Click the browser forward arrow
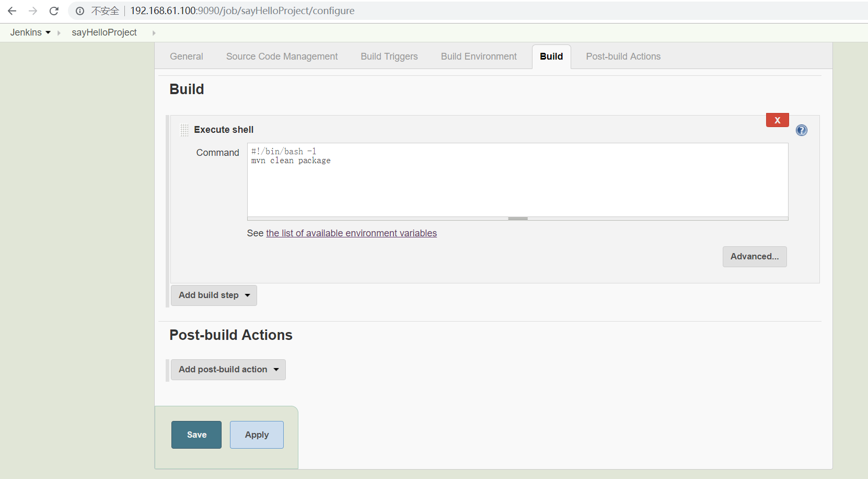Viewport: 868px width, 479px height. pyautogui.click(x=33, y=11)
